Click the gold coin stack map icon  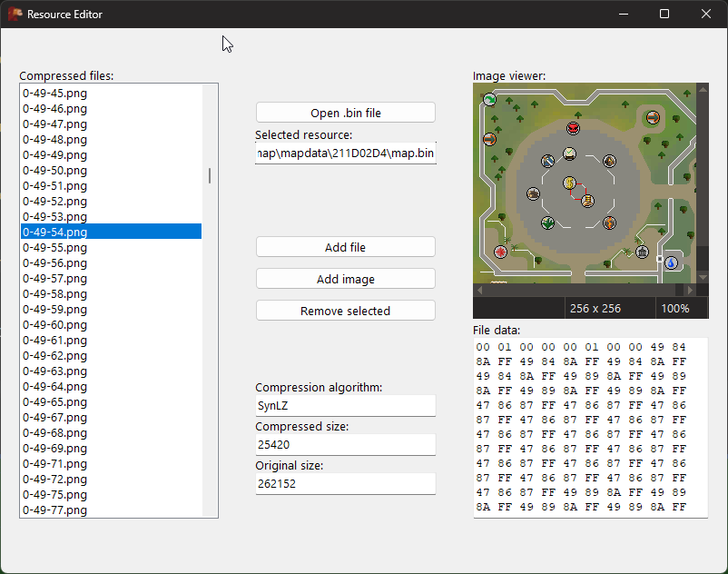(x=587, y=201)
